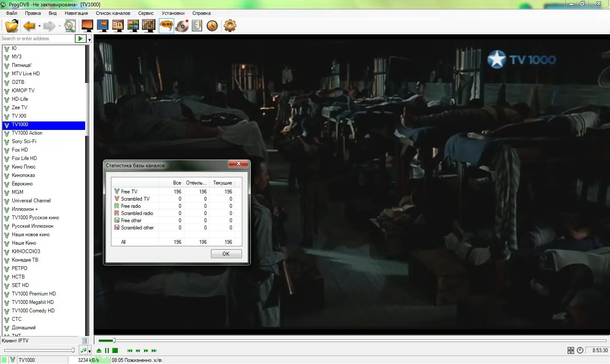This screenshot has height=364, width=610.
Task: Click the eject playback button
Action: point(99,350)
